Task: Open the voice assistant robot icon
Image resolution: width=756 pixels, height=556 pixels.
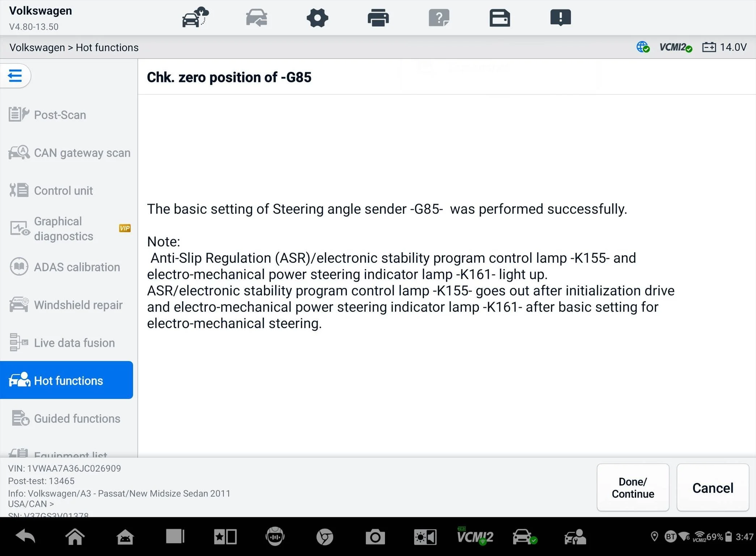Action: pyautogui.click(x=275, y=536)
